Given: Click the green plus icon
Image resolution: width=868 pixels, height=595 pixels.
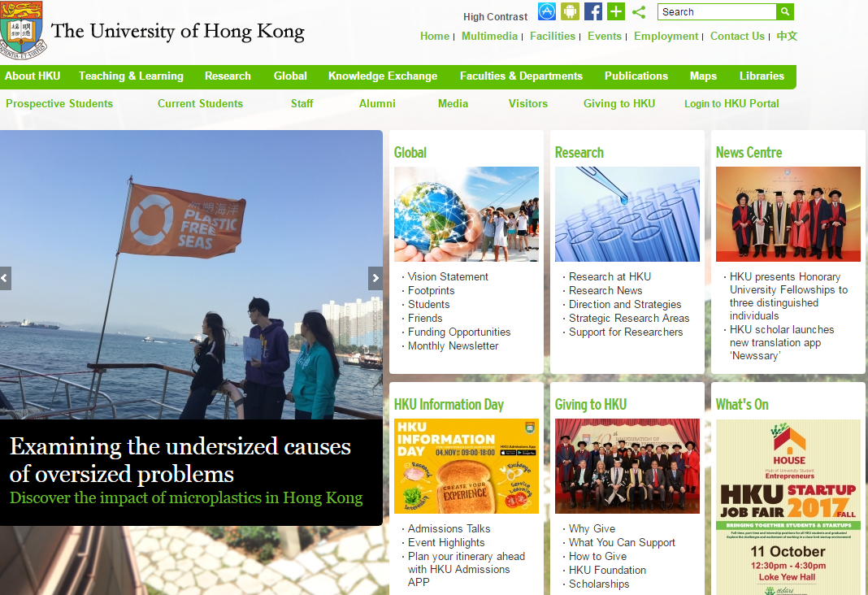Looking at the screenshot, I should tap(615, 11).
